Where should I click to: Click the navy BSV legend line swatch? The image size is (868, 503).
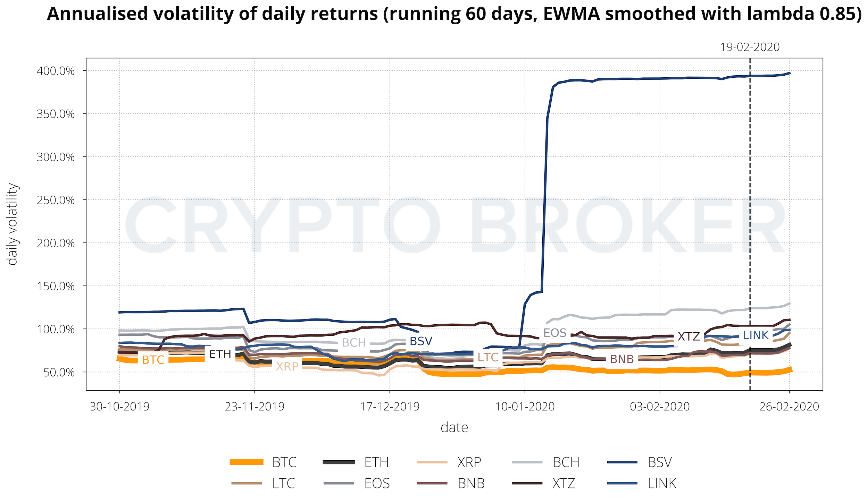(622, 462)
